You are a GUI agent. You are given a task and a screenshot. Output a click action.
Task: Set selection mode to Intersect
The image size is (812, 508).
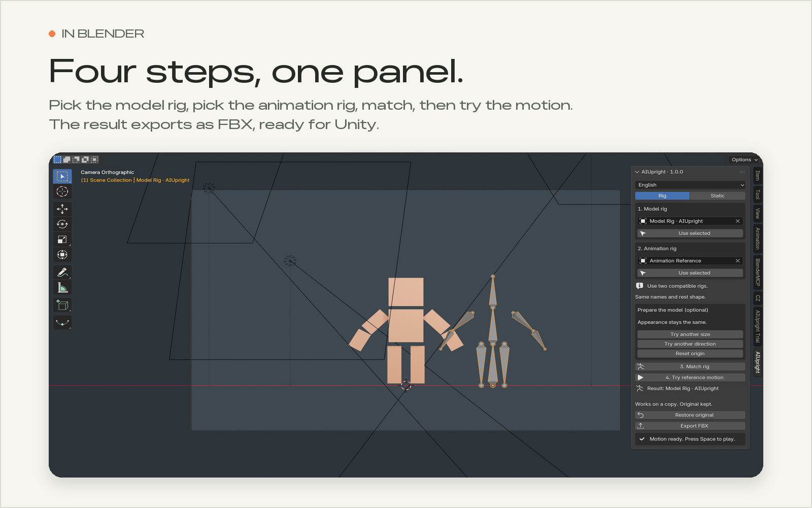(x=94, y=160)
